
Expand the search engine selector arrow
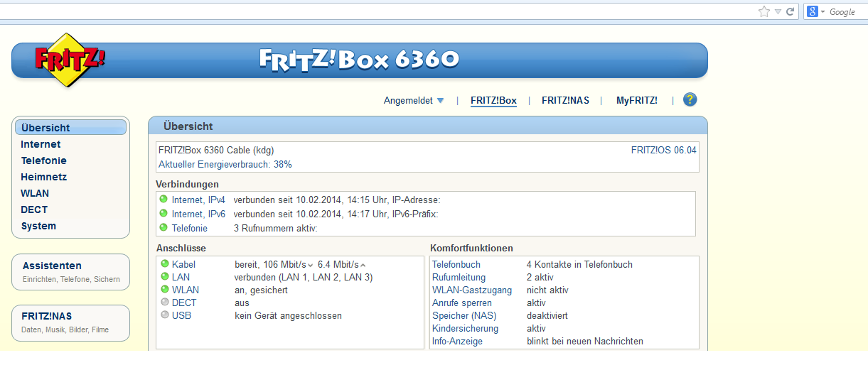(x=823, y=11)
